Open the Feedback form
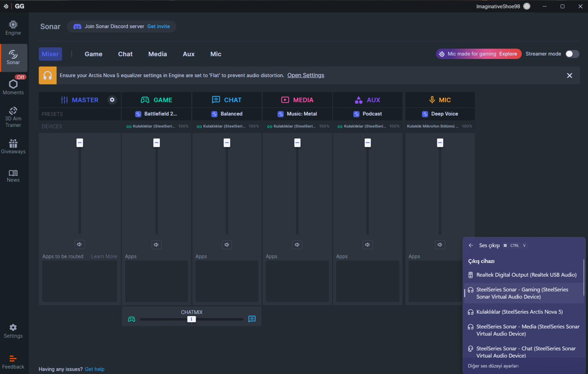Image resolution: width=588 pixels, height=374 pixels. pyautogui.click(x=13, y=362)
